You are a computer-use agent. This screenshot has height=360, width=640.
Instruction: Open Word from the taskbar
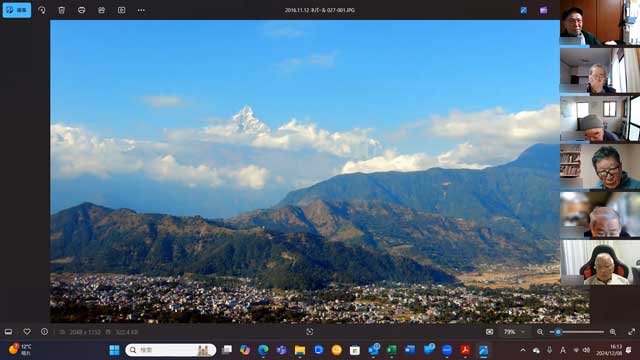[x=410, y=350]
